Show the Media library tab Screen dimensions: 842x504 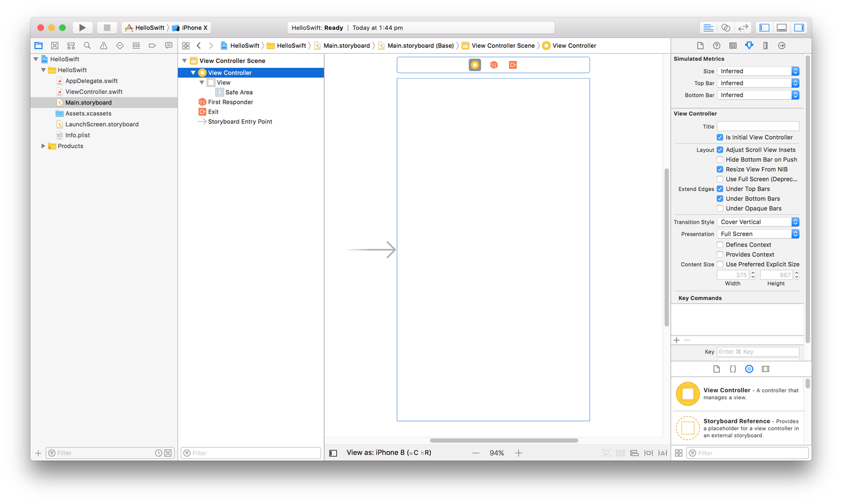(765, 369)
